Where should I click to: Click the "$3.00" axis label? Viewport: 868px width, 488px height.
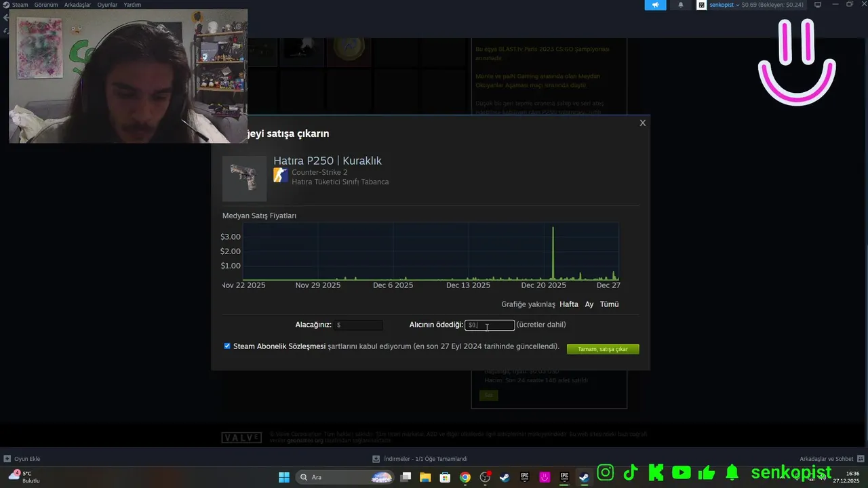[x=231, y=237]
